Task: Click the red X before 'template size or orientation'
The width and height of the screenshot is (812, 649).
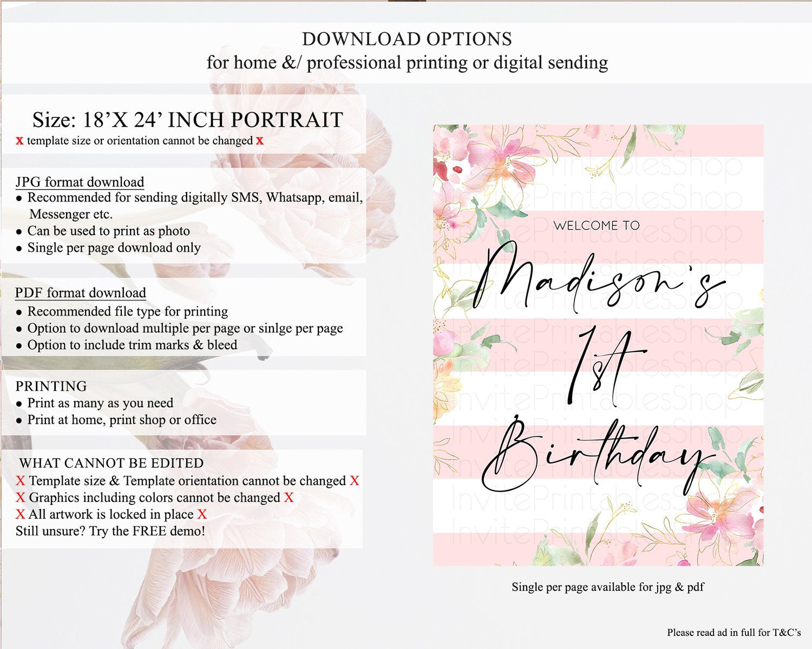Action: point(19,141)
